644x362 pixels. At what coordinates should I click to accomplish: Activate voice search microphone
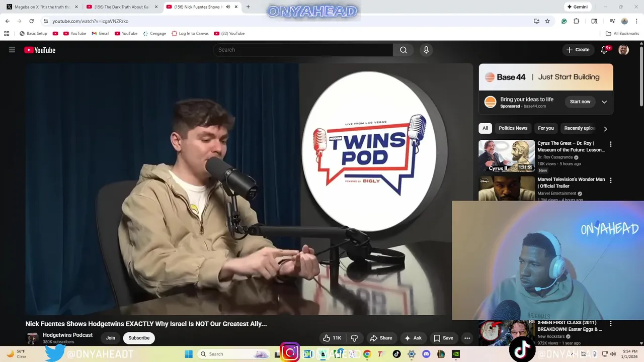pos(426,50)
